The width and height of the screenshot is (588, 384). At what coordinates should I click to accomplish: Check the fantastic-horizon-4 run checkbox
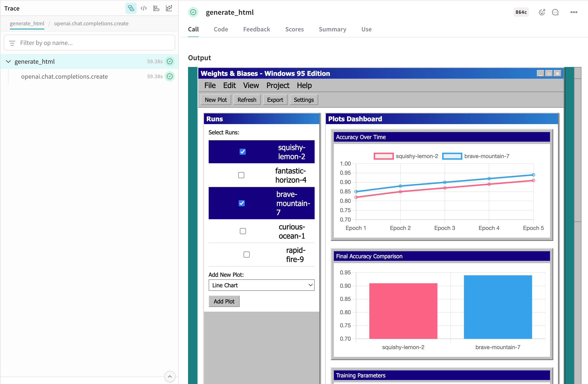pos(241,175)
